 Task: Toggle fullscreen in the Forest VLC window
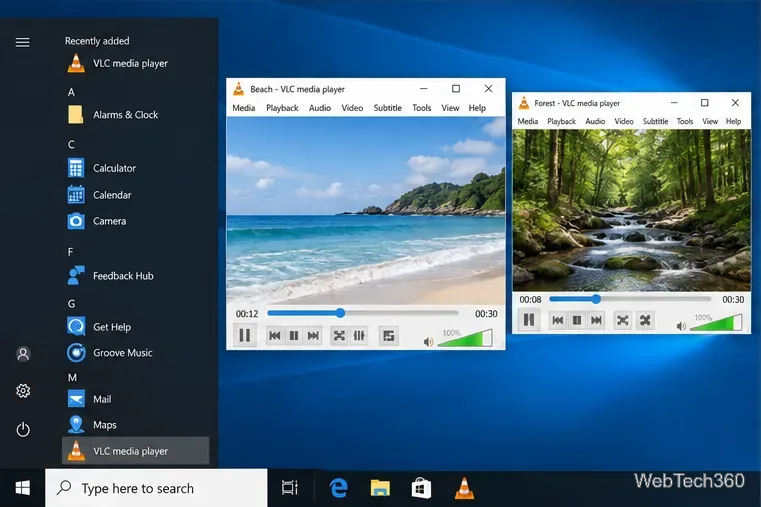tap(623, 320)
